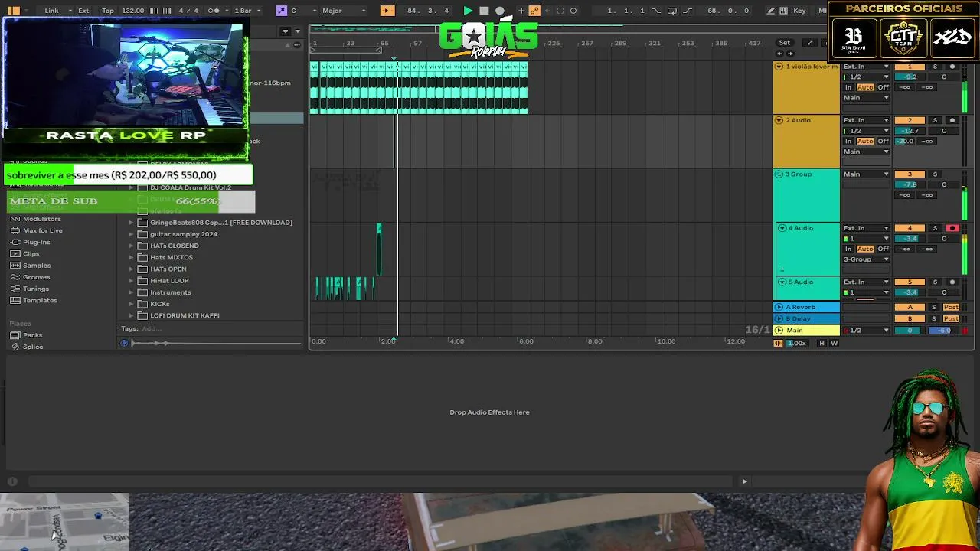The height and width of the screenshot is (551, 980).
Task: Expand the LOFI DRUM KIT KAFFI folder
Action: [131, 315]
